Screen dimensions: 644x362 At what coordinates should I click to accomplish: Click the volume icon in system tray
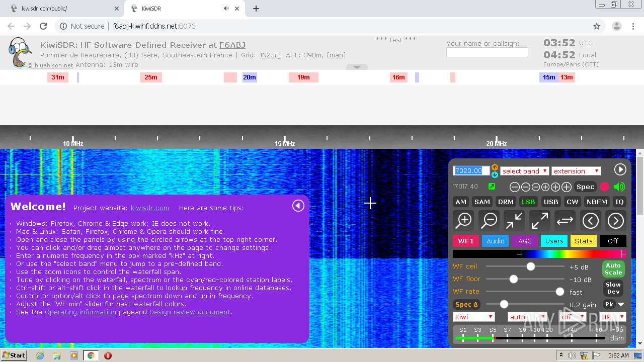[572, 355]
